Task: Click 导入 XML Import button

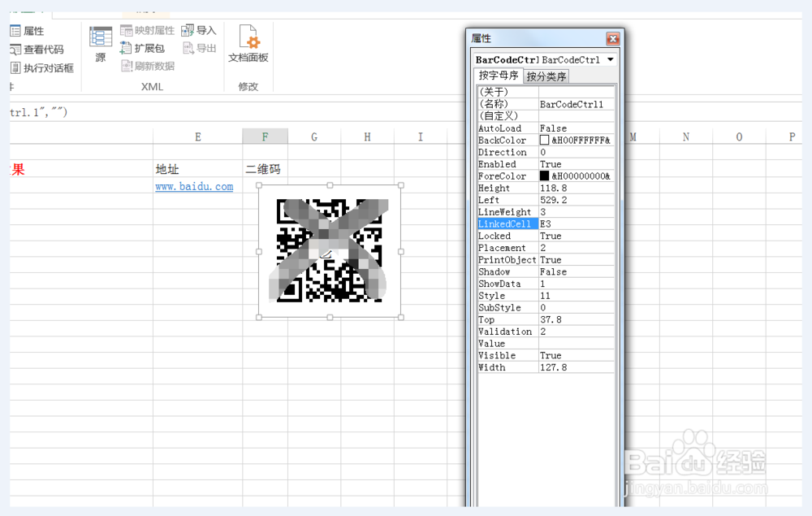Action: click(199, 31)
